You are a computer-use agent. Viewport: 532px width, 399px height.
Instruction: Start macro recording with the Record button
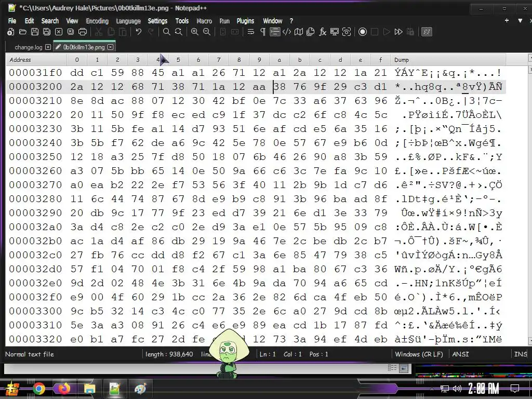click(x=363, y=32)
